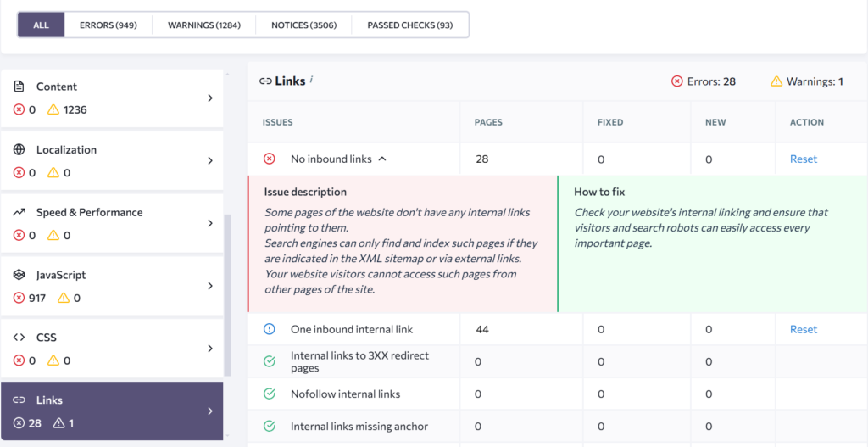Click the info icon beside Links heading
The height and width of the screenshot is (447, 868).
(311, 80)
